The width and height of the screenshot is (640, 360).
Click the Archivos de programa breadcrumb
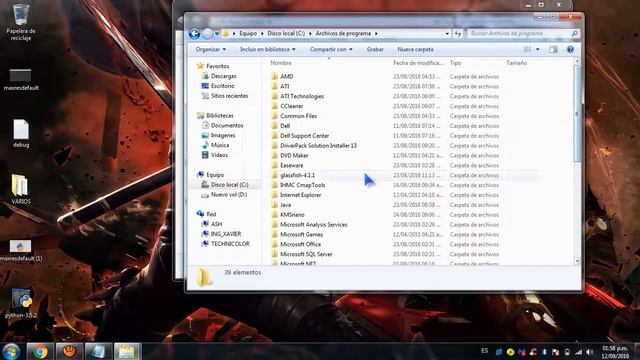tap(343, 33)
